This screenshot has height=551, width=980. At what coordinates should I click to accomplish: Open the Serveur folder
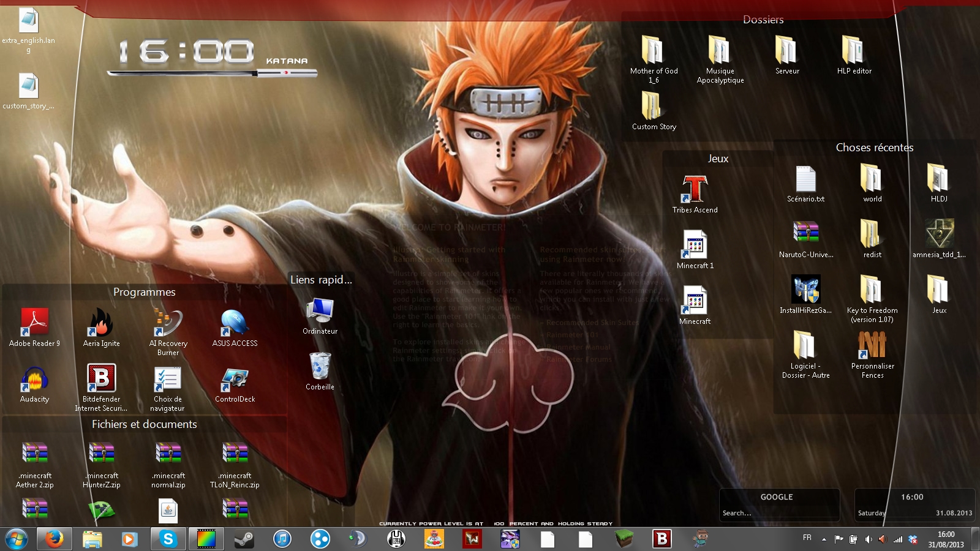(787, 55)
